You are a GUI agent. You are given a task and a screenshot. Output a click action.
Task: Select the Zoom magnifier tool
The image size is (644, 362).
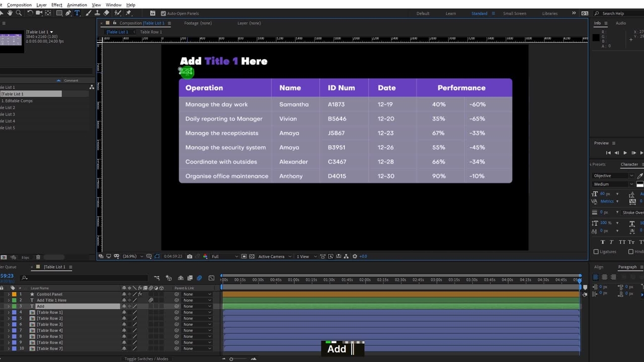19,13
